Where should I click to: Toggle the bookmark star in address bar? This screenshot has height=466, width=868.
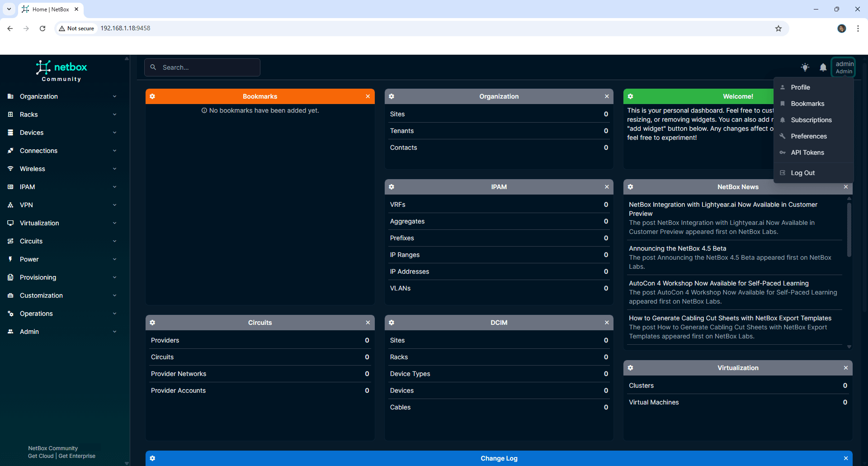(778, 28)
